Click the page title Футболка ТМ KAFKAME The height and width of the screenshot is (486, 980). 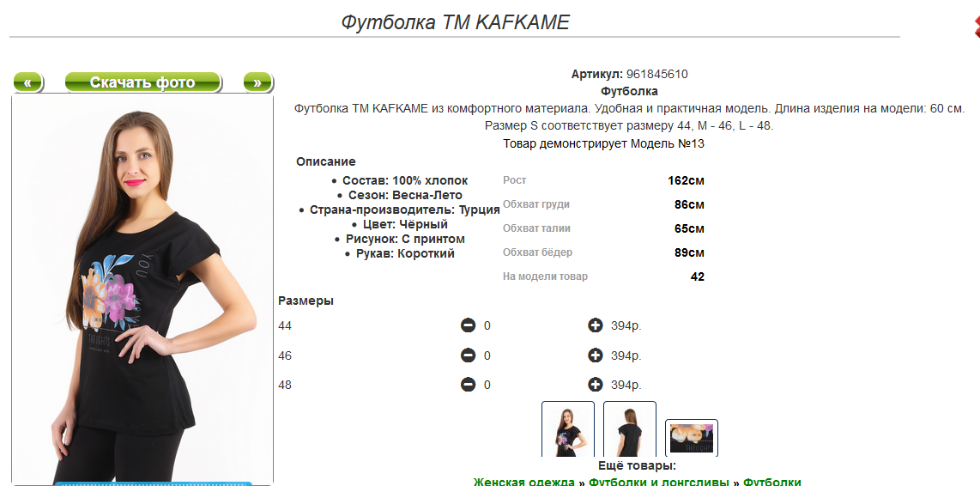tap(455, 22)
